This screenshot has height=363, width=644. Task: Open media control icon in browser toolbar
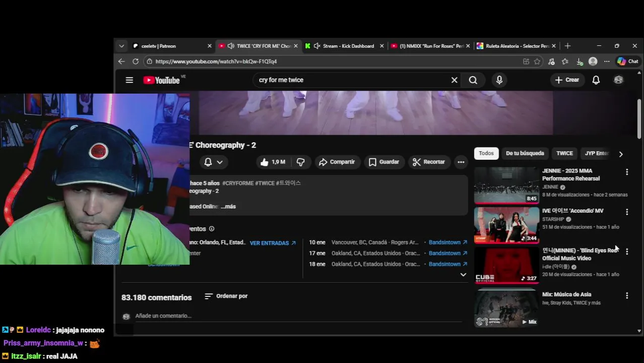click(551, 62)
